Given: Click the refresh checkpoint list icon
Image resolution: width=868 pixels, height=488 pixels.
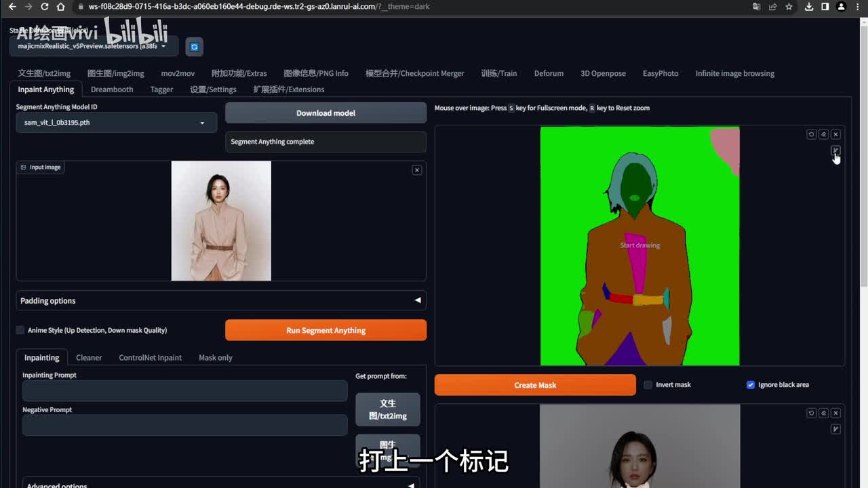Looking at the screenshot, I should [194, 46].
